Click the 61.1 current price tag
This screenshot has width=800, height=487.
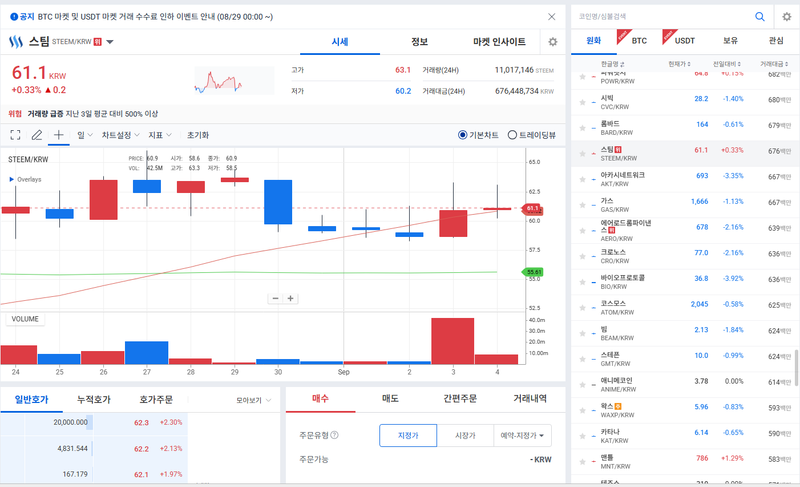pos(533,209)
